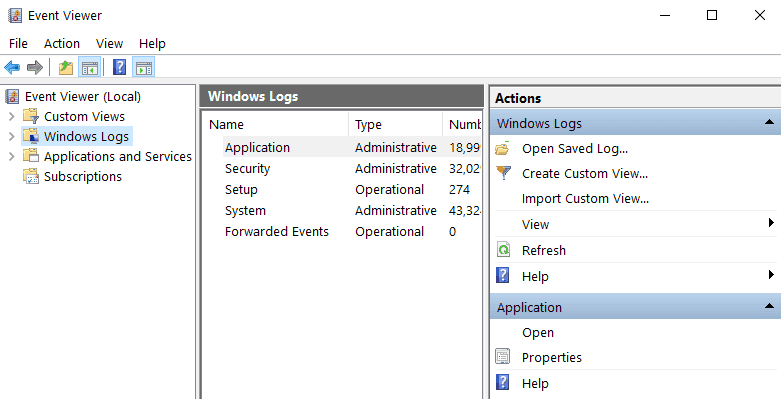Toggle the Show/Hide Console Tree icon

[90, 67]
